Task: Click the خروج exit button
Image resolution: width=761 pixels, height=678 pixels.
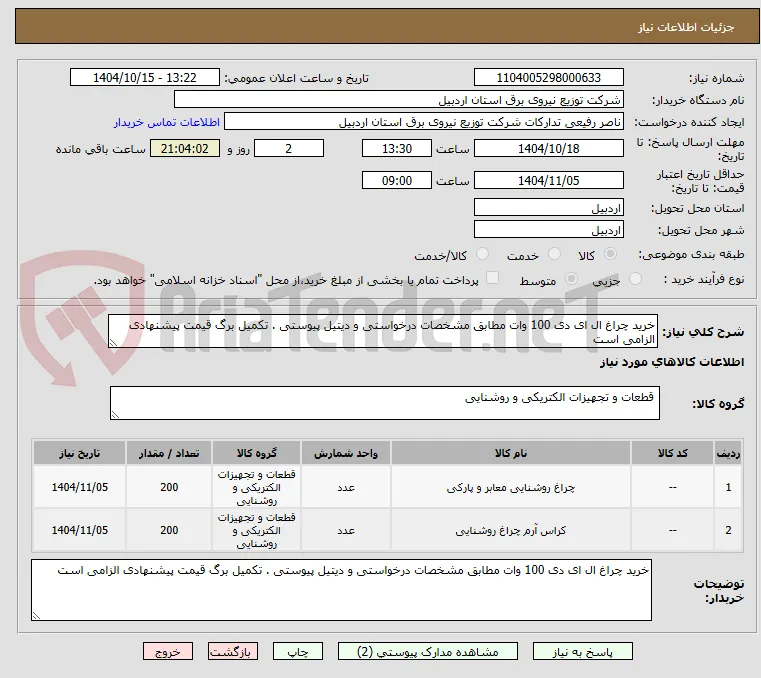Action: pyautogui.click(x=167, y=651)
